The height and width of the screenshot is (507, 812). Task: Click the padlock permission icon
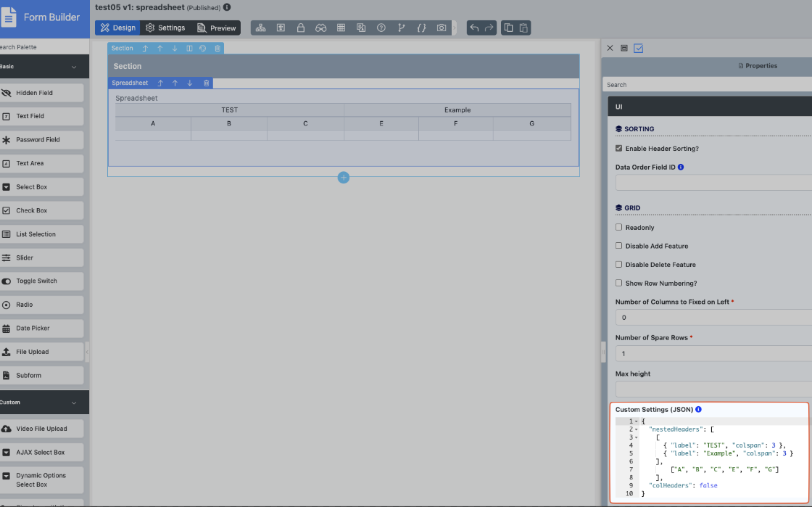300,28
